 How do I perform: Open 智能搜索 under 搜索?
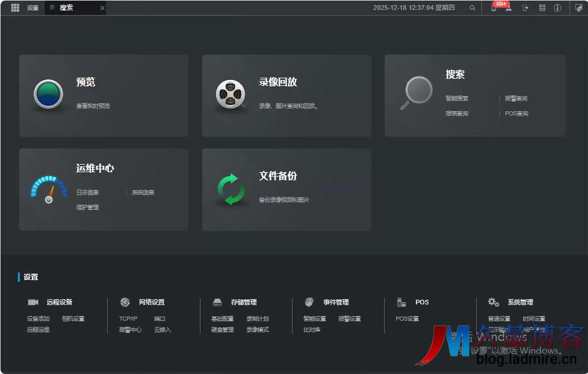pyautogui.click(x=456, y=99)
